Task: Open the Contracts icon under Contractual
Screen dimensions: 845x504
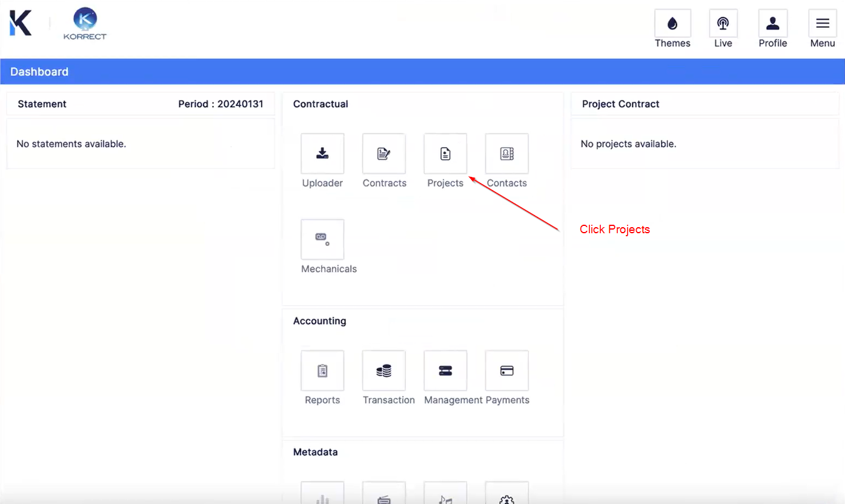Action: tap(384, 154)
